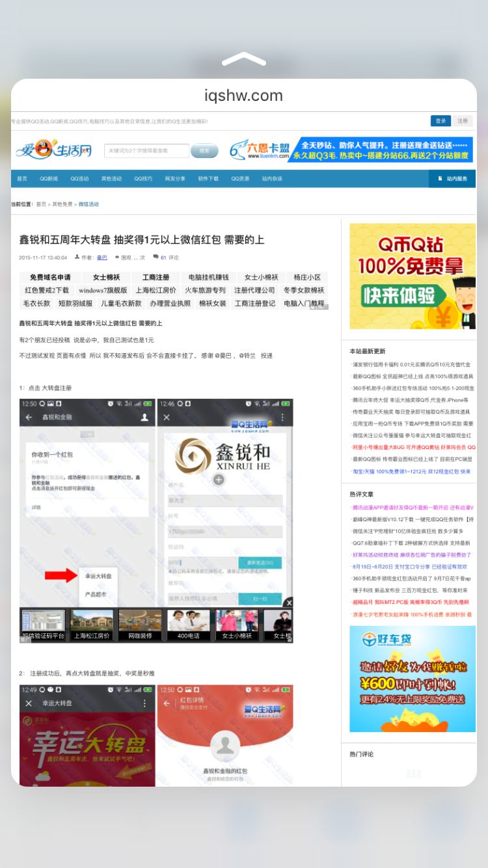Click the 免费域名申请 ad link
This screenshot has width=488, height=868.
pos(50,277)
